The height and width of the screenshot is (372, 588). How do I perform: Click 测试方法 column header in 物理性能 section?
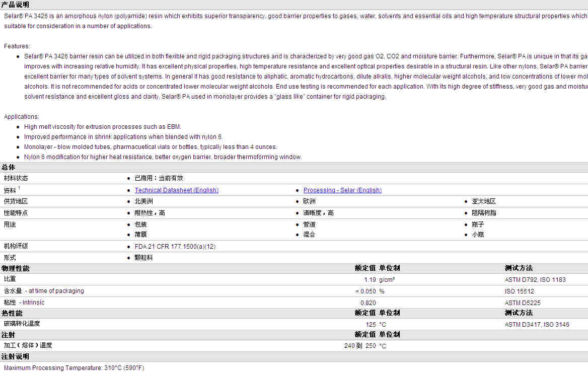coord(519,268)
